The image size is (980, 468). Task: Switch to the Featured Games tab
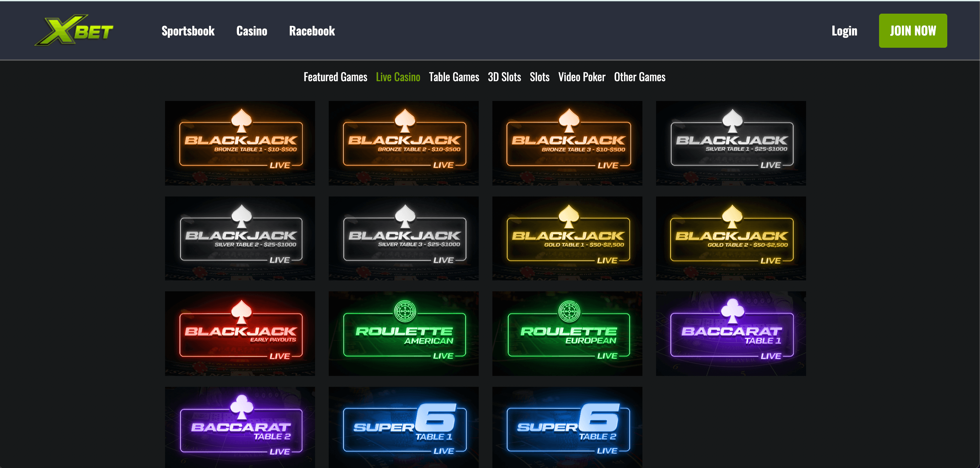tap(335, 77)
